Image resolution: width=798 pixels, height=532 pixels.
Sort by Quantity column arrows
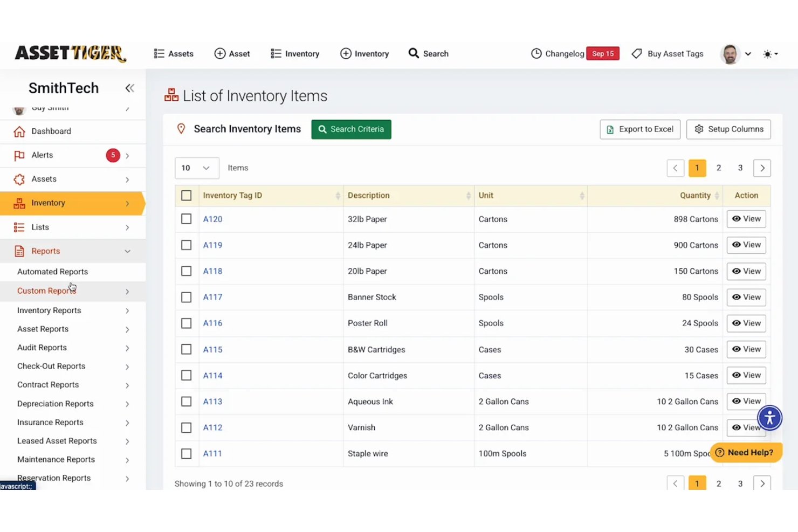coord(717,196)
